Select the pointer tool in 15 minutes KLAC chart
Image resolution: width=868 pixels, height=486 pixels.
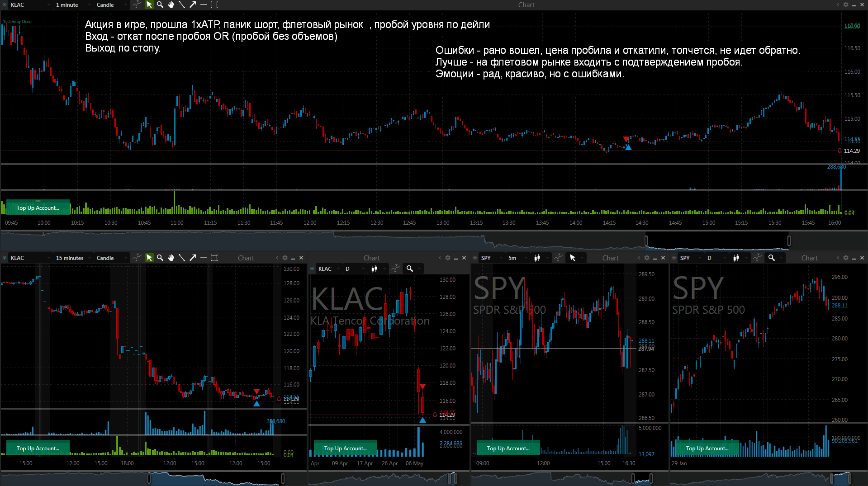(149, 258)
